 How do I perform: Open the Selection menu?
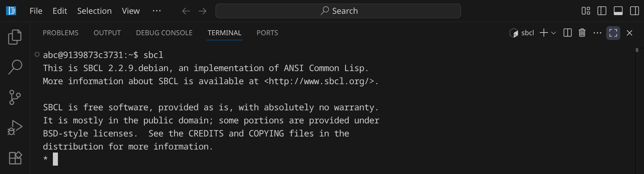(x=94, y=11)
